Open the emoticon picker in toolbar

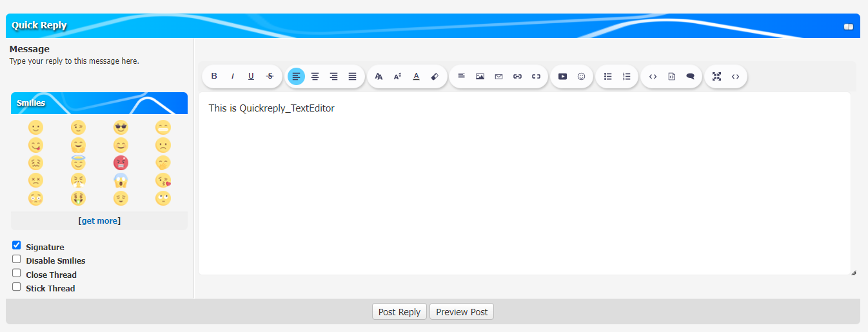click(x=581, y=76)
